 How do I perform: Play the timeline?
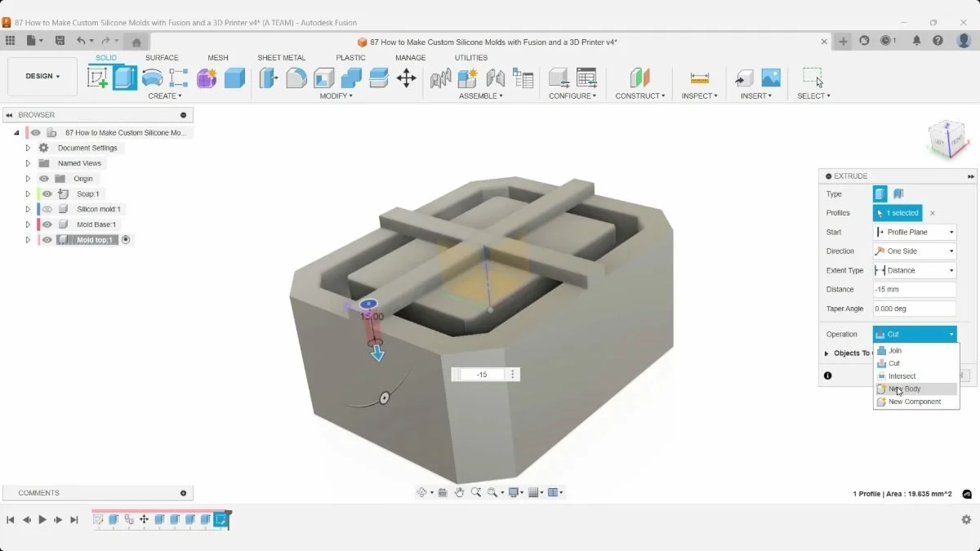click(42, 519)
